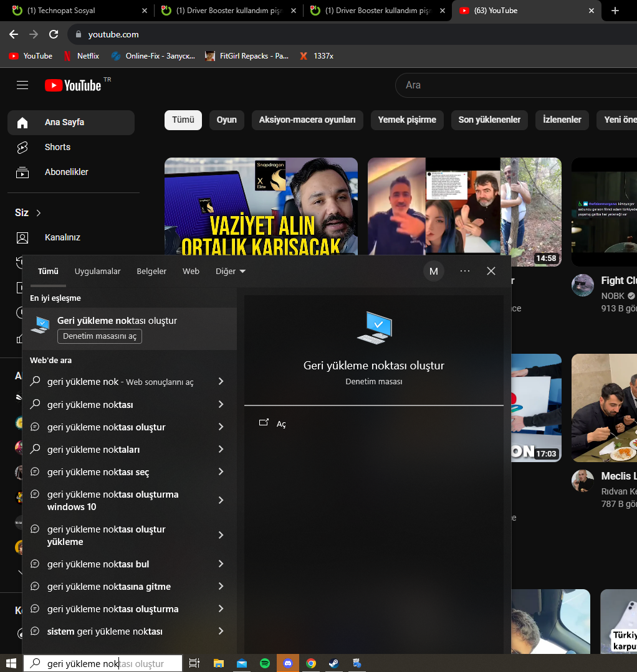Screen dimensions: 637x672
Task: Close the Technopat Sosyal browser tab
Action: [x=145, y=11]
